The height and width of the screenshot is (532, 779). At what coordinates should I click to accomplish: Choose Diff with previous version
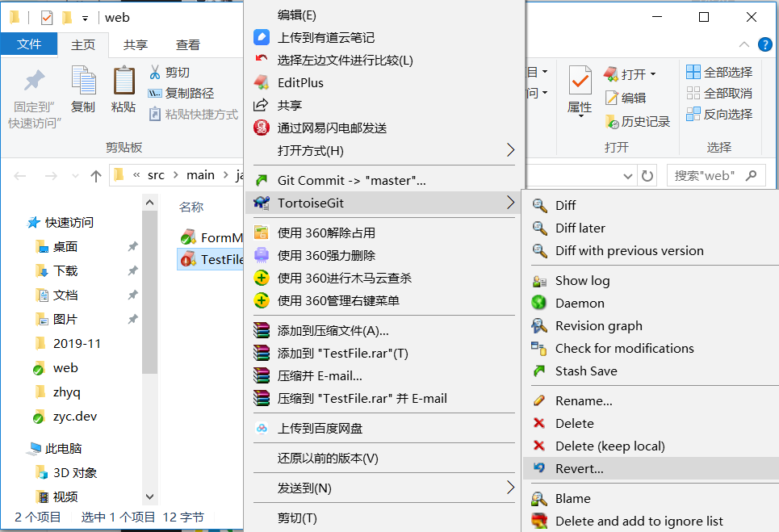click(x=629, y=250)
